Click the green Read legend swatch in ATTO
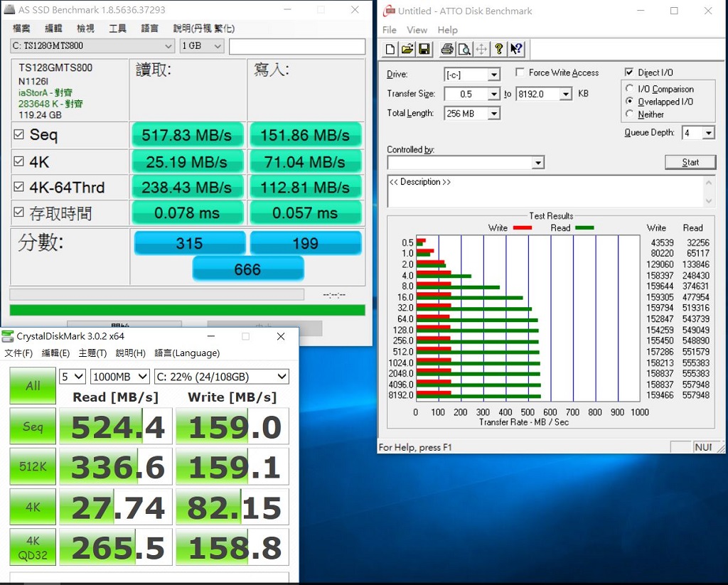This screenshot has width=728, height=585. pyautogui.click(x=584, y=227)
